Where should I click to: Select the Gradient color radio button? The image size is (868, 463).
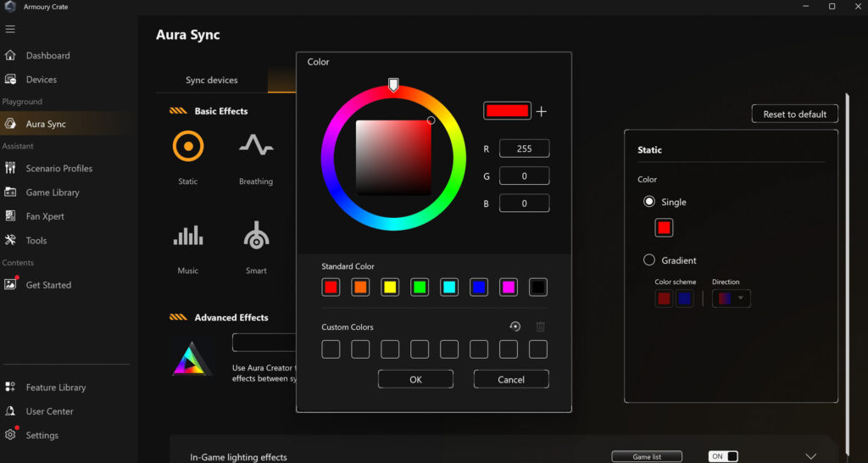648,259
